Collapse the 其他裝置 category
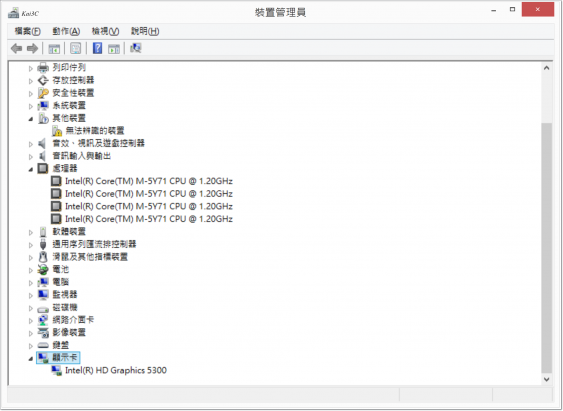563x411 pixels. [31, 119]
